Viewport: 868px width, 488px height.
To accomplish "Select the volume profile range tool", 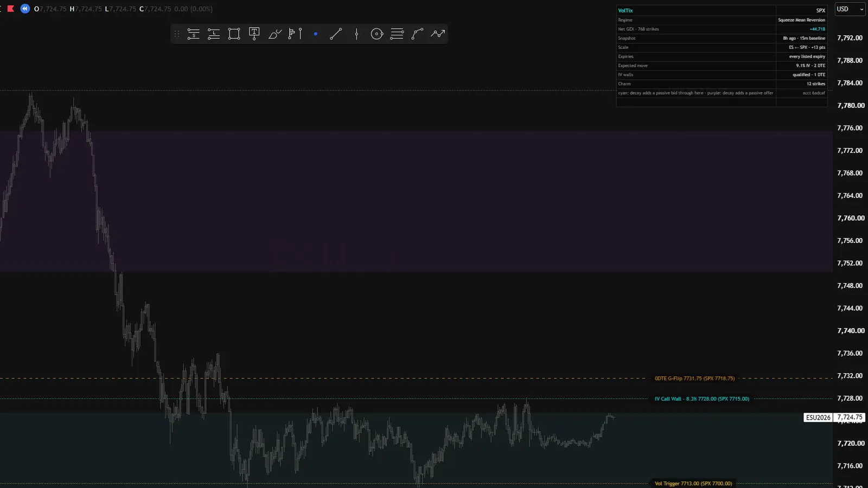I will (x=295, y=34).
